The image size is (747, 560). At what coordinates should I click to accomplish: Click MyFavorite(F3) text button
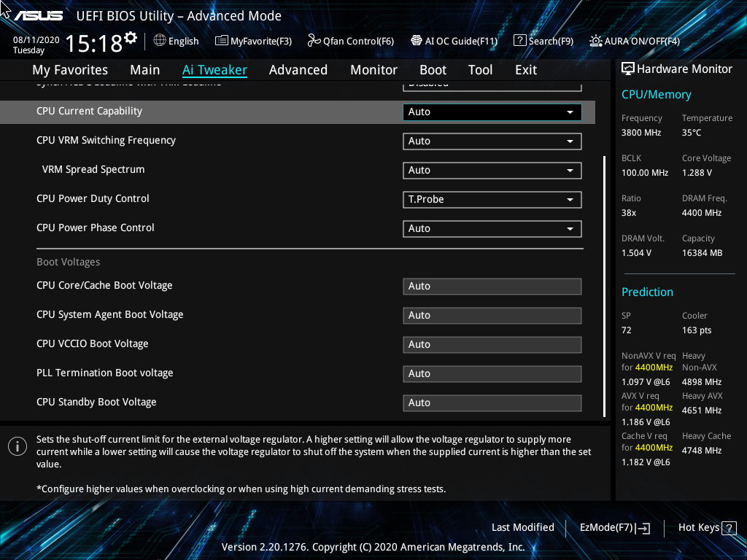261,42
